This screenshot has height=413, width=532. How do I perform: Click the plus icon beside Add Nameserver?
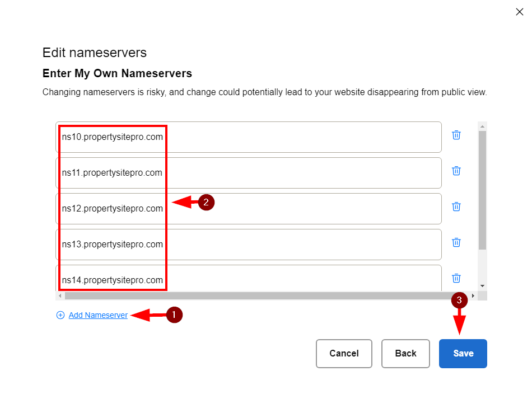point(60,315)
